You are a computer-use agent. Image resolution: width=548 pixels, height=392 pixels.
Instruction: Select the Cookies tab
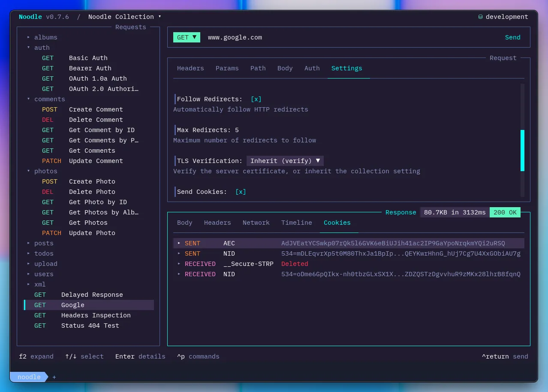click(x=337, y=223)
